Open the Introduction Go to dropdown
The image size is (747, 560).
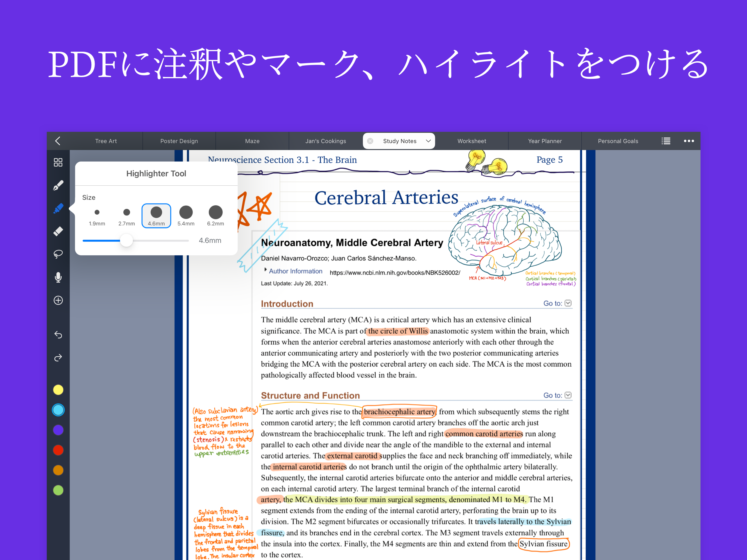pyautogui.click(x=568, y=303)
